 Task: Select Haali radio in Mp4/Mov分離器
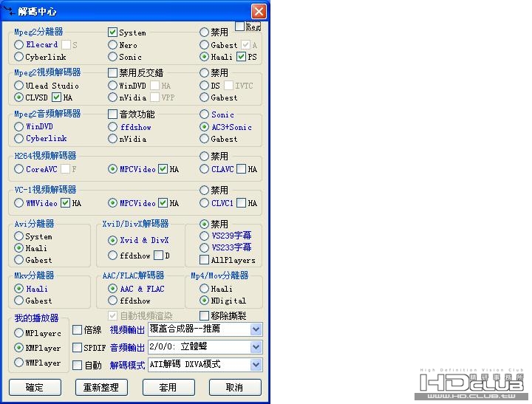[204, 289]
